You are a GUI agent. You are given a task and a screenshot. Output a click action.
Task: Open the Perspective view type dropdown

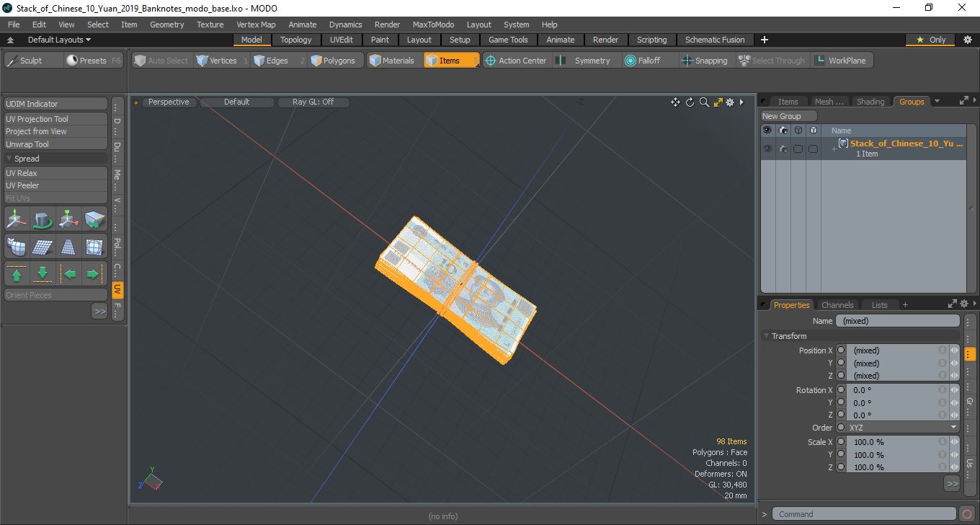click(x=169, y=102)
